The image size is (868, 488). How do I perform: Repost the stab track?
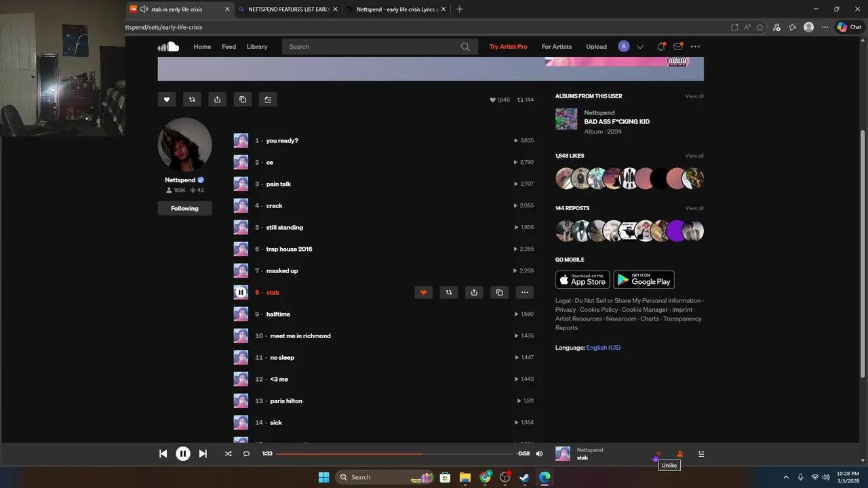click(448, 292)
